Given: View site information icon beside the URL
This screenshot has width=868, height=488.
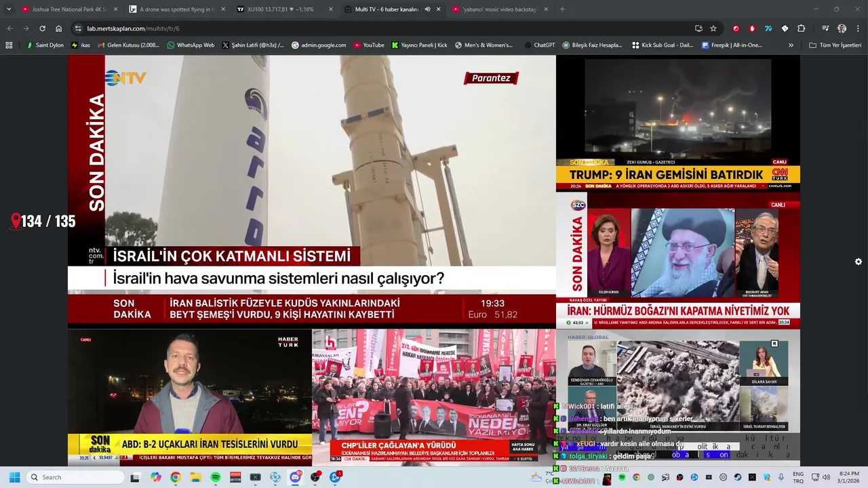Looking at the screenshot, I should (78, 28).
